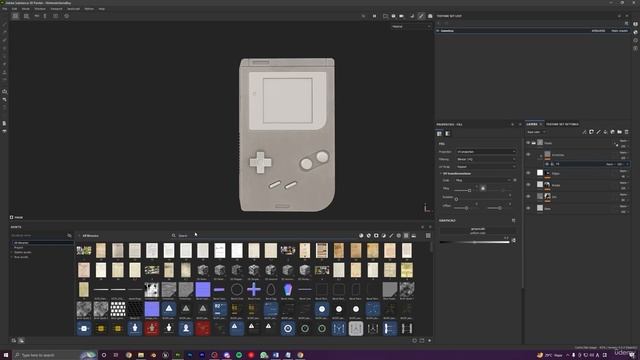Click the pause engine icon in top toolbar

[374, 16]
